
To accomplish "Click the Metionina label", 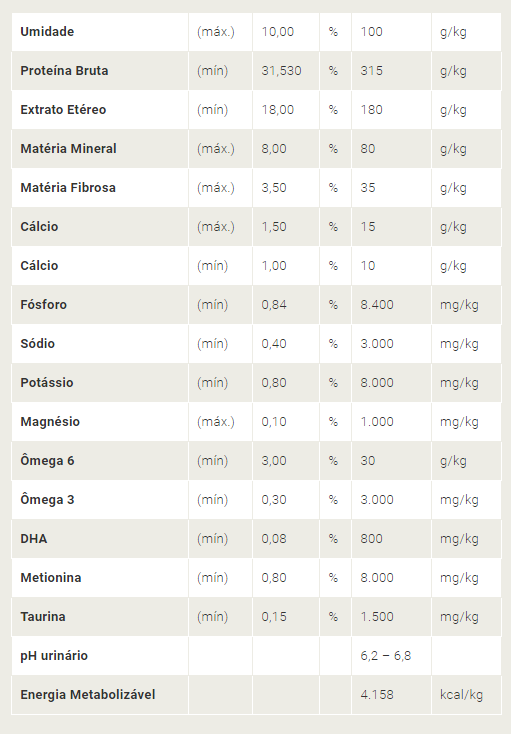I will [51, 578].
